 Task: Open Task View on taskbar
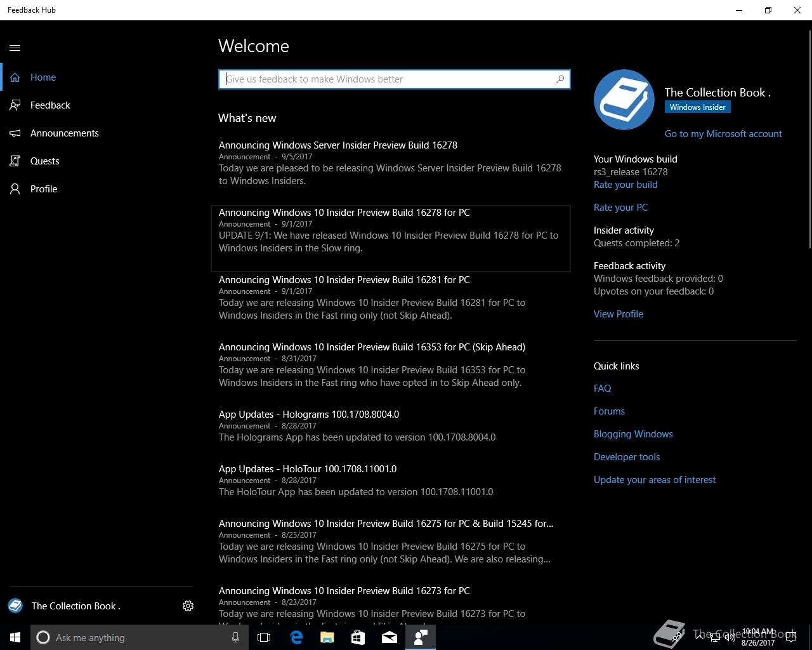coord(264,637)
